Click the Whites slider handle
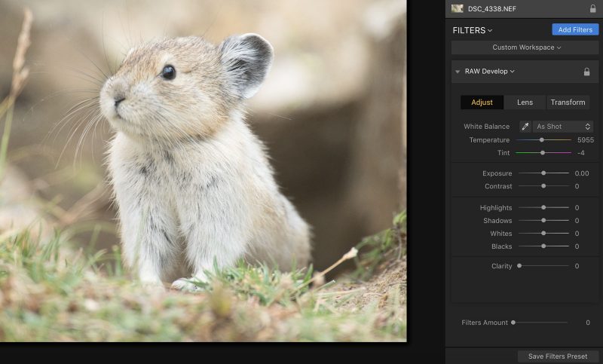Screen dimensions: 603x364 point(543,234)
